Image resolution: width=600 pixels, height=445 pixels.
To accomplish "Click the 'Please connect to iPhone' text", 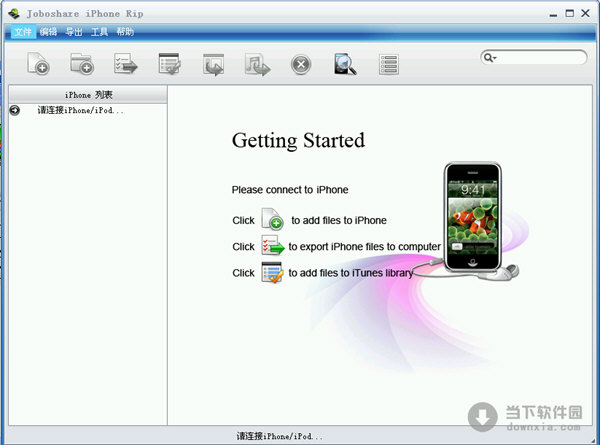I will [290, 190].
